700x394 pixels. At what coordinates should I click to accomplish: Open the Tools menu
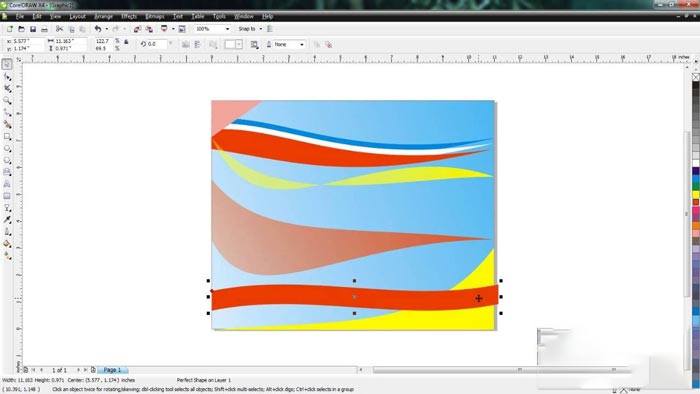click(x=219, y=17)
